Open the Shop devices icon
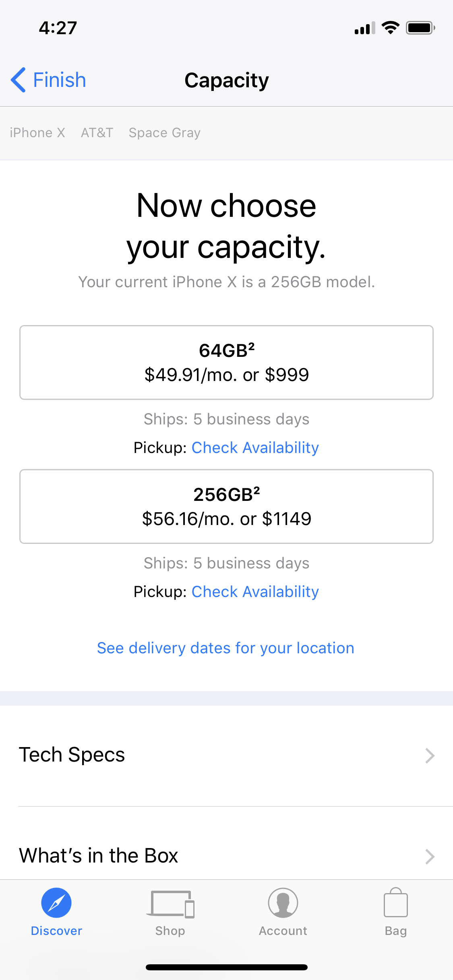The image size is (453, 980). coord(170,904)
